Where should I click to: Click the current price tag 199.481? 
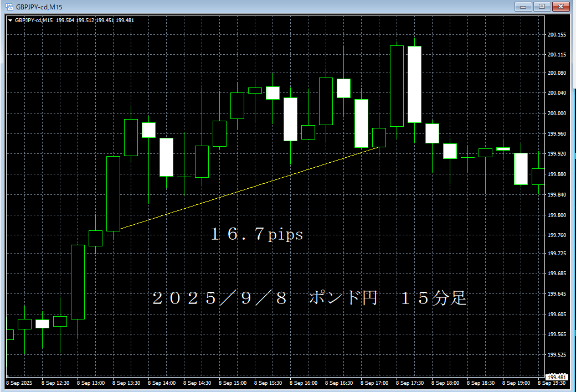coord(557,377)
